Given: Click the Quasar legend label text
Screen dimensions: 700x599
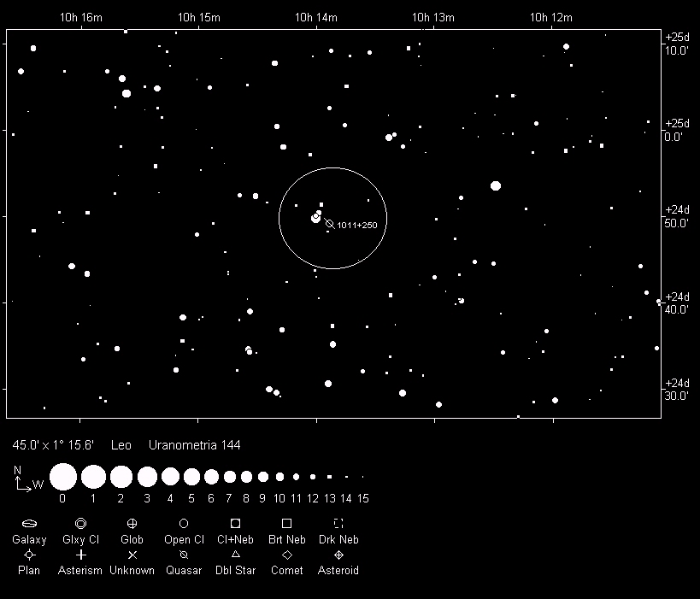Looking at the screenshot, I should coord(184,571).
